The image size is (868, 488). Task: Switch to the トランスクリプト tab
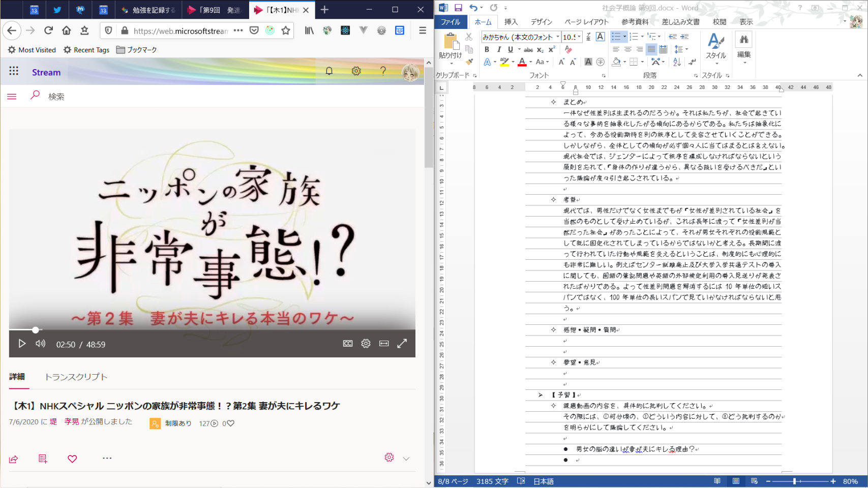[x=76, y=377]
